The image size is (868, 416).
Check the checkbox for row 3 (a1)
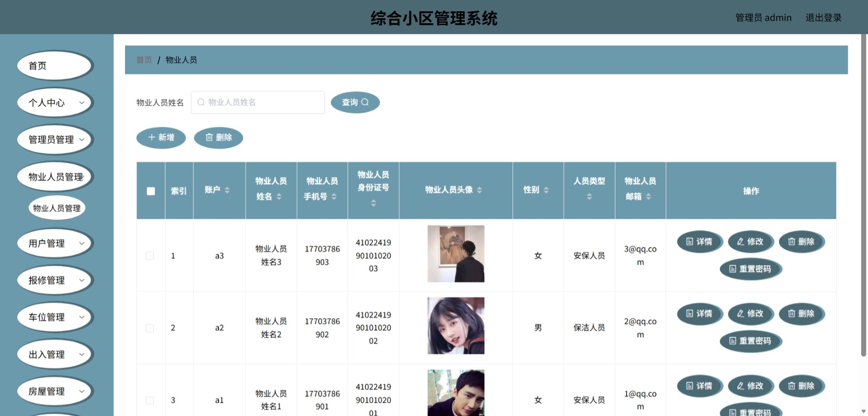pyautogui.click(x=150, y=400)
